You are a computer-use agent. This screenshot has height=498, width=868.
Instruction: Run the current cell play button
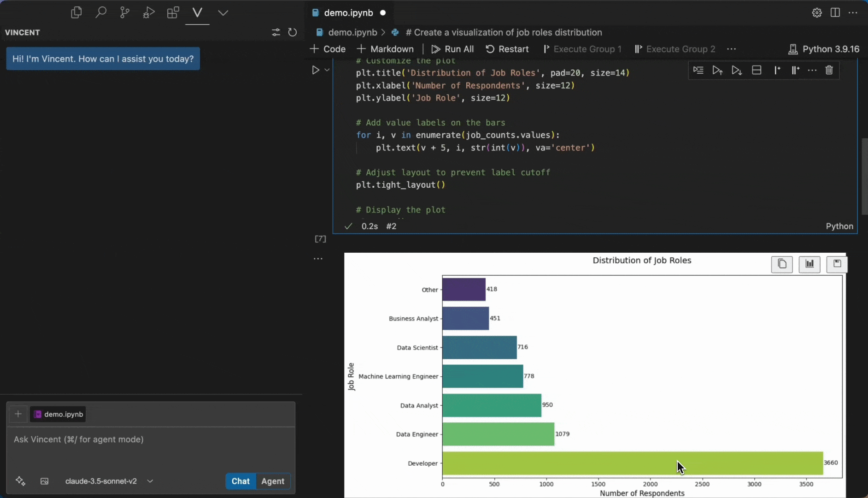[316, 70]
